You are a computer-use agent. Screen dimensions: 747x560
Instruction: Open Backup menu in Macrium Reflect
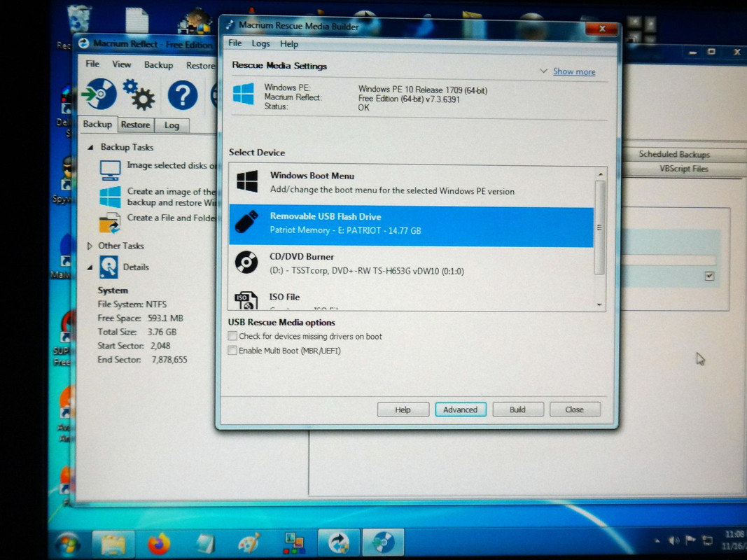point(159,65)
